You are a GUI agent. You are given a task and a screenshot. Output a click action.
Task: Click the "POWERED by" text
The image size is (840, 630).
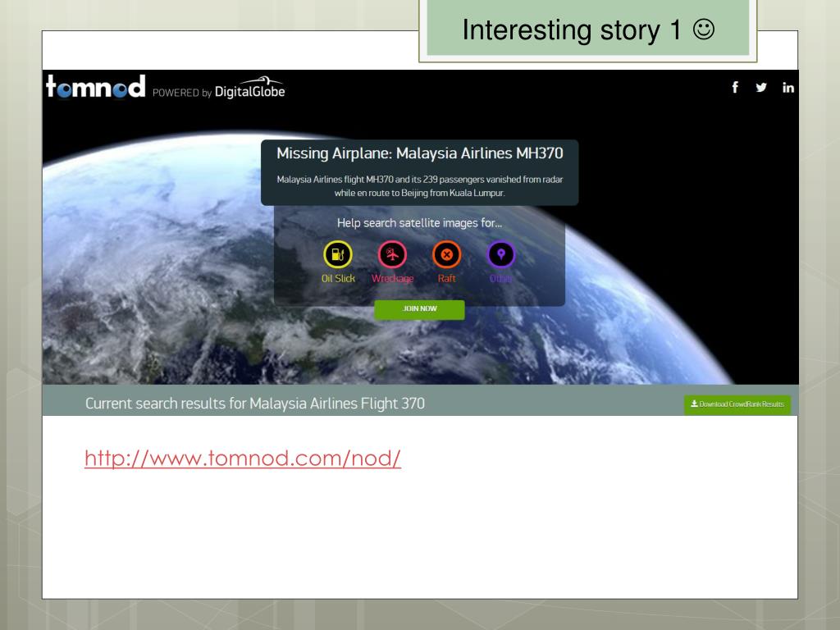[182, 93]
